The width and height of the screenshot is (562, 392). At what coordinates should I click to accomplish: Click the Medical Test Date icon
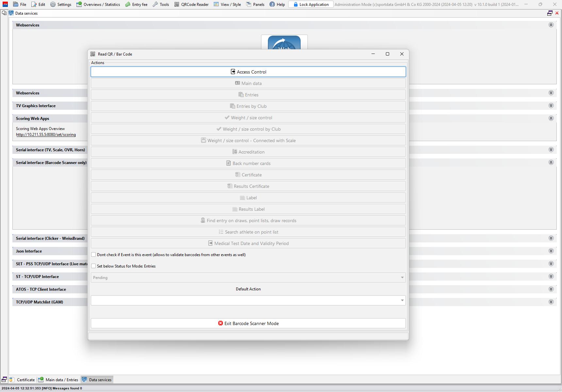pyautogui.click(x=211, y=243)
